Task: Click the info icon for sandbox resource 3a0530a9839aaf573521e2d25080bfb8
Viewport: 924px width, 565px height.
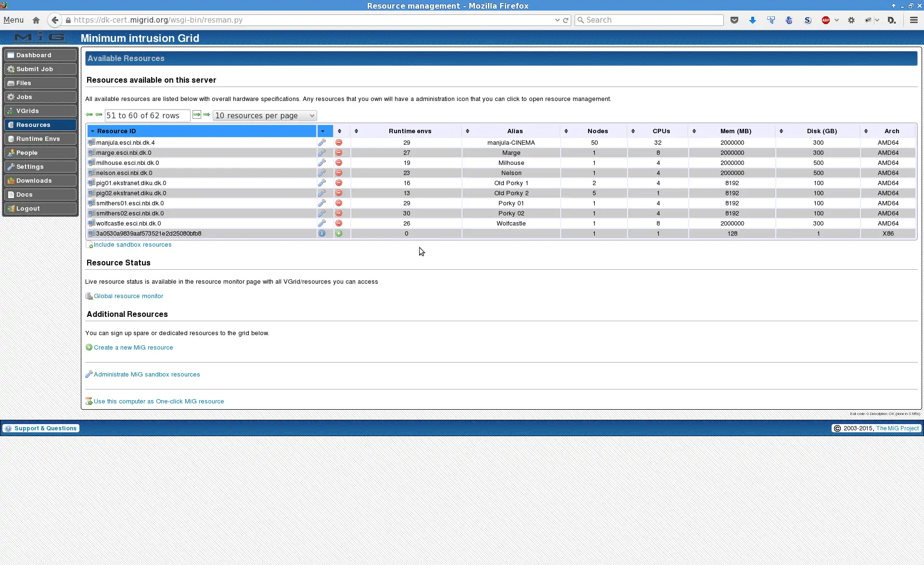Action: 321,233
